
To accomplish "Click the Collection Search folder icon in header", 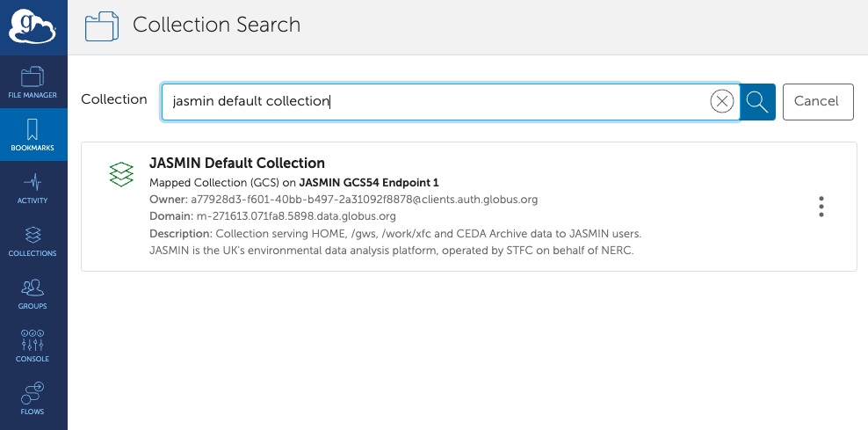I will [x=102, y=26].
